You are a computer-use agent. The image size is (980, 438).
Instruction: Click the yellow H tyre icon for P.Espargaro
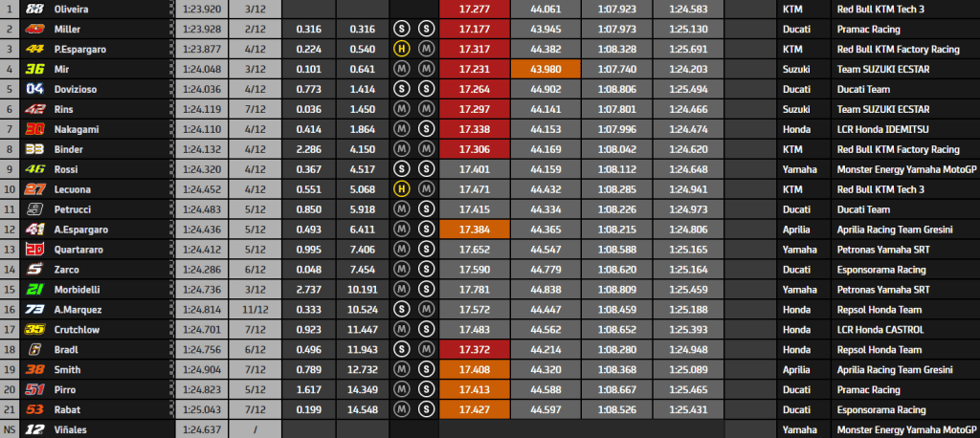(401, 50)
